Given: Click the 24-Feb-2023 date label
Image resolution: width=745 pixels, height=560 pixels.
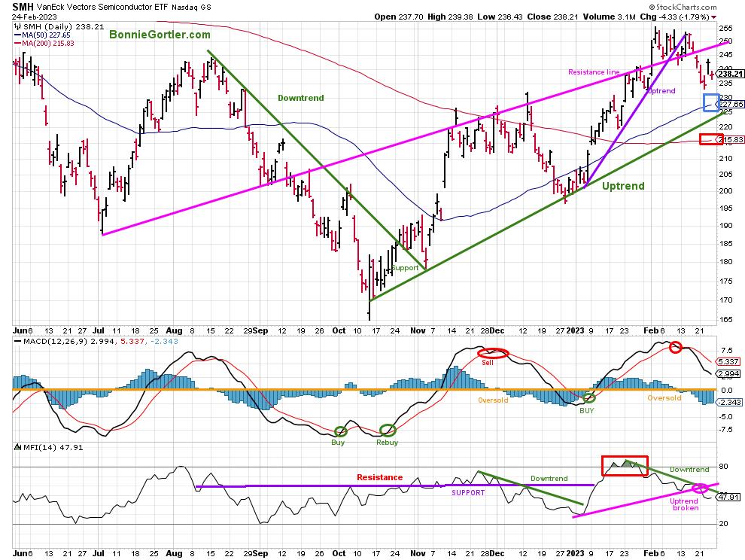Looking at the screenshot, I should pos(34,17).
